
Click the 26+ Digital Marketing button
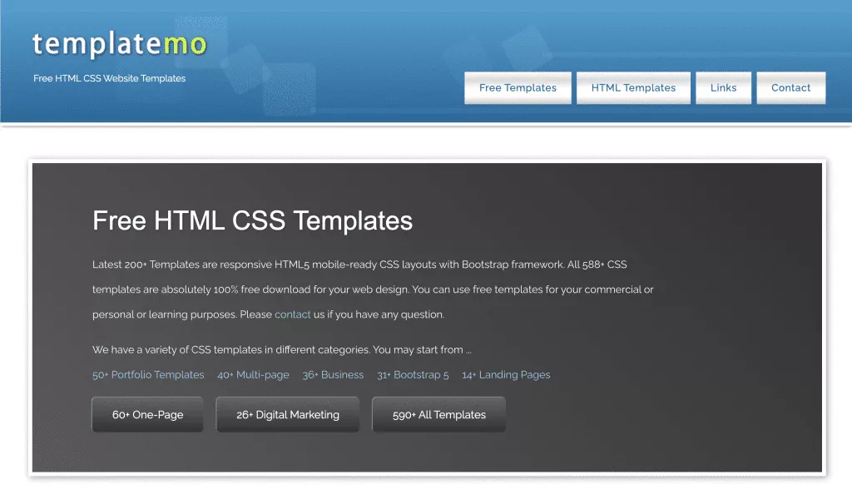[x=287, y=413]
